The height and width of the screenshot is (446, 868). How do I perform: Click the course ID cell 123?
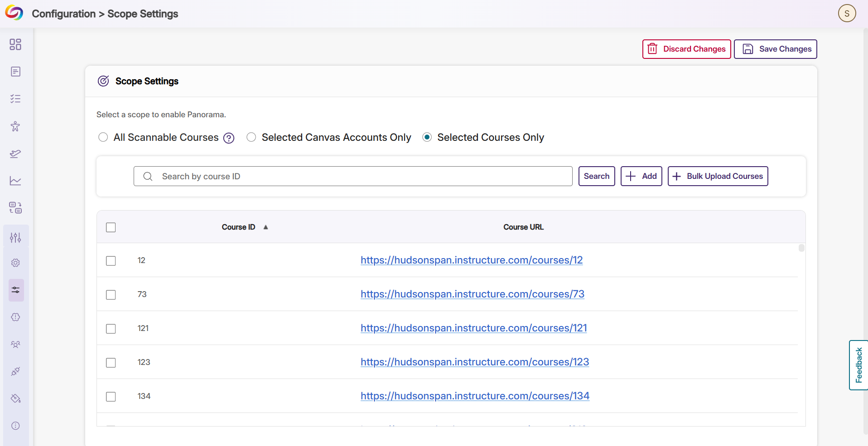(x=144, y=362)
